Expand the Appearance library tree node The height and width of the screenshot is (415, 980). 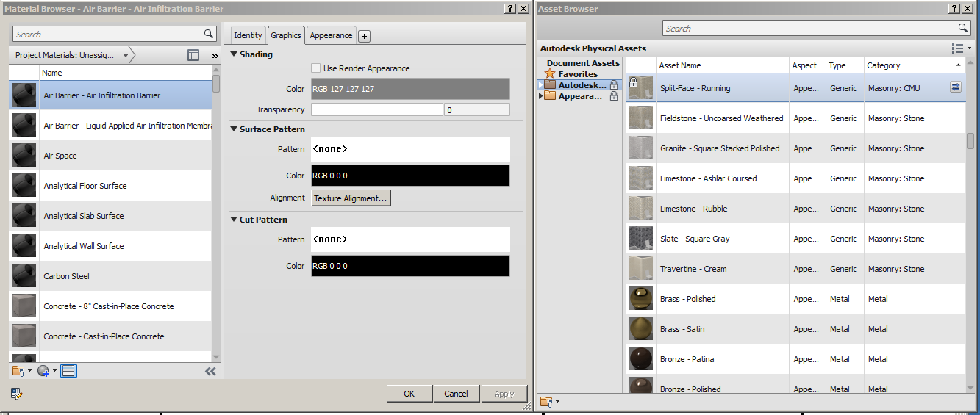(x=540, y=96)
